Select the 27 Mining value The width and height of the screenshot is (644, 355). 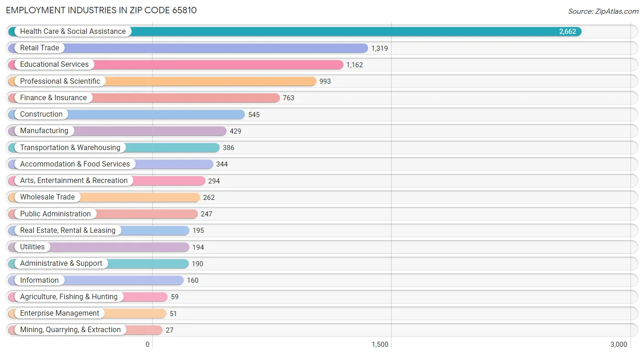click(169, 330)
